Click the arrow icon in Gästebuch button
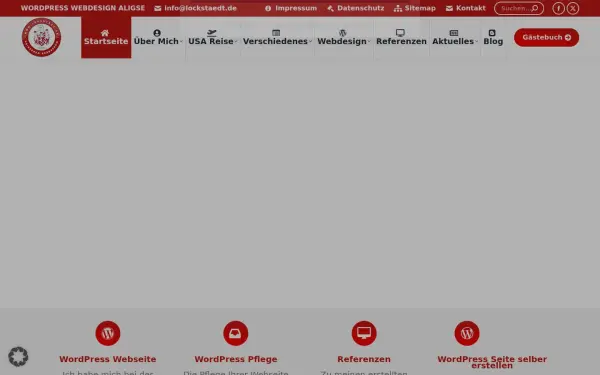 coord(568,38)
